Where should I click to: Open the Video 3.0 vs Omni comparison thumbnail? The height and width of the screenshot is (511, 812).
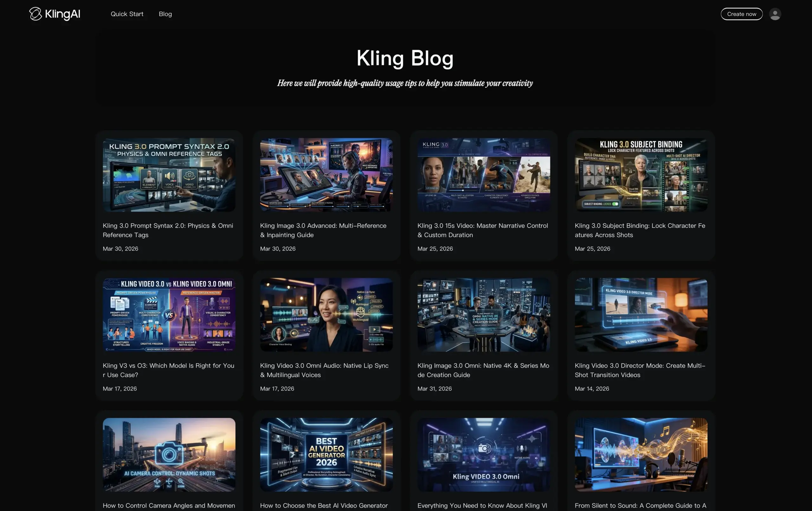[x=169, y=315]
